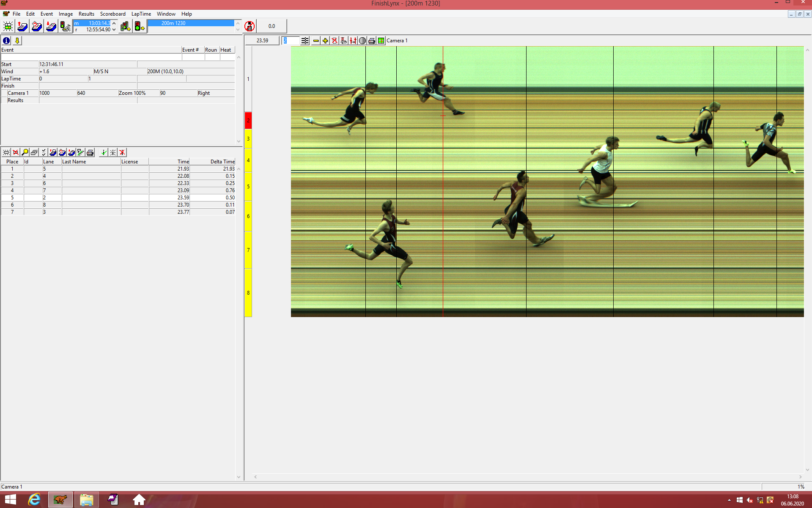Click the red X competitor icon
The width and height of the screenshot is (812, 508).
pos(122,152)
